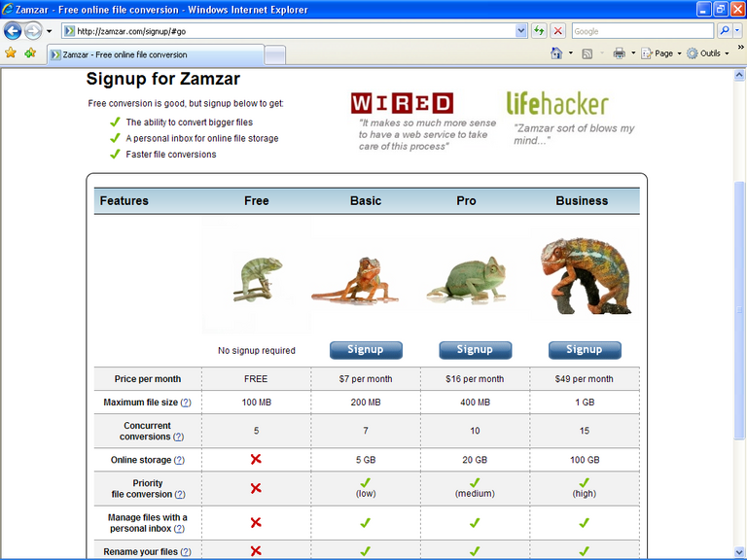The width and height of the screenshot is (747, 560).
Task: Click the '20 GB' online storage value
Action: (475, 460)
